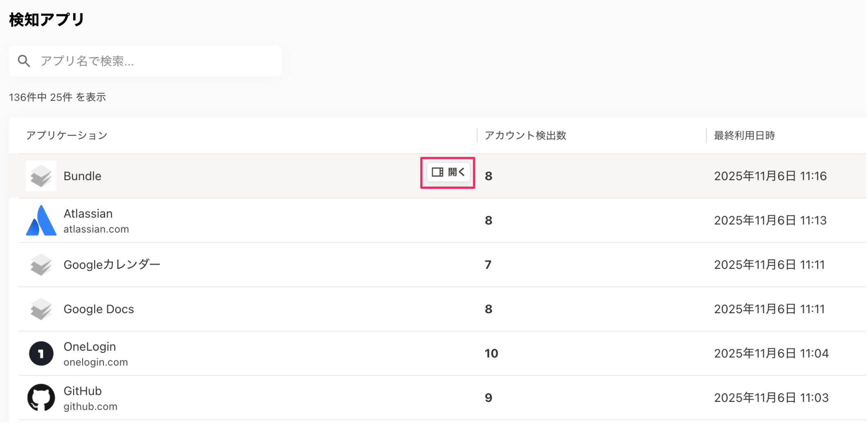Click the Bundle app name
The width and height of the screenshot is (868, 424).
[x=82, y=176]
